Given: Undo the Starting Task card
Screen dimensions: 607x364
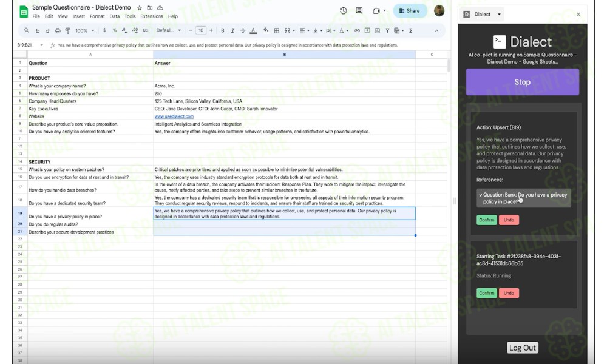Looking at the screenshot, I should [509, 293].
